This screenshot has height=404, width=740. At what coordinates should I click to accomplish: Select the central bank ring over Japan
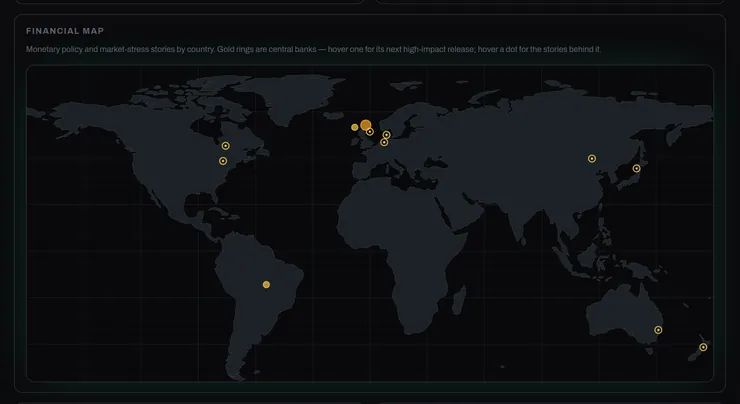click(636, 168)
